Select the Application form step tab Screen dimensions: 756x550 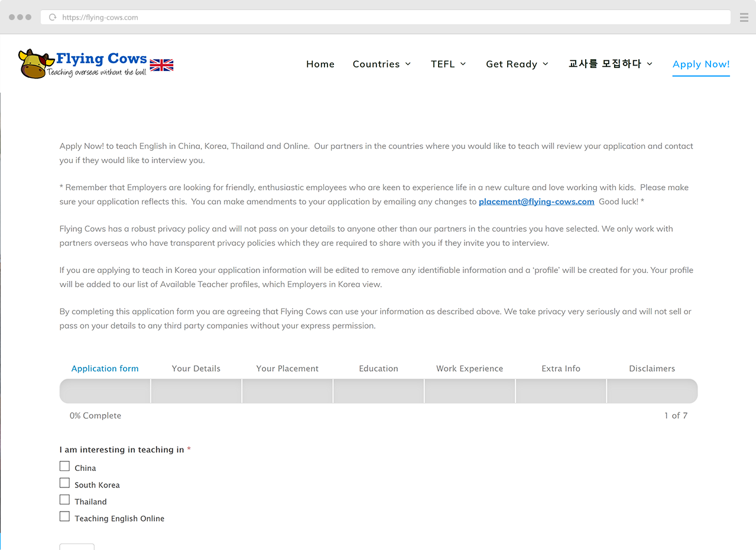pyautogui.click(x=105, y=369)
